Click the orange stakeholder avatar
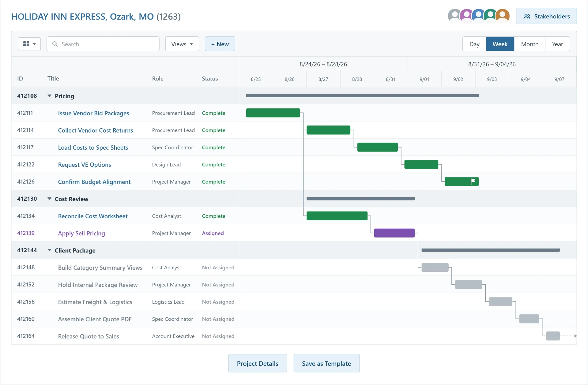 pyautogui.click(x=503, y=16)
